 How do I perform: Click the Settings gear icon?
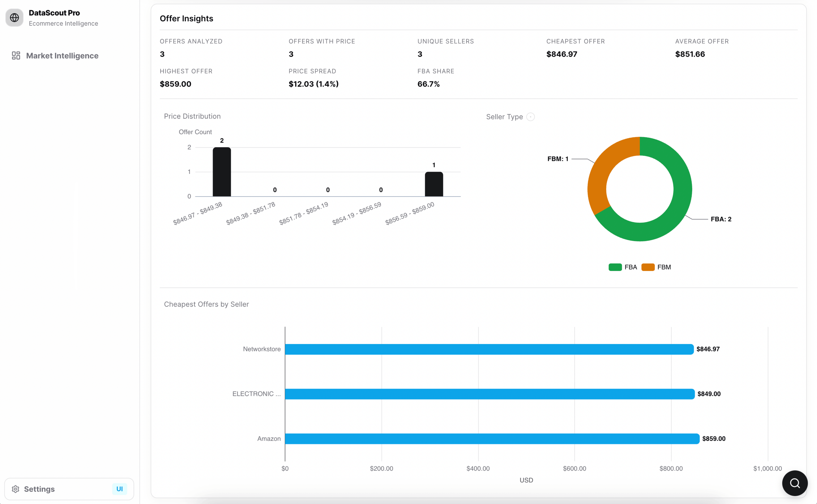click(15, 489)
